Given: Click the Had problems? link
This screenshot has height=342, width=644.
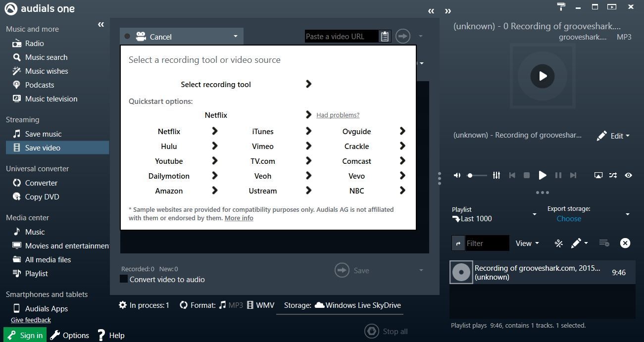Looking at the screenshot, I should pyautogui.click(x=338, y=115).
